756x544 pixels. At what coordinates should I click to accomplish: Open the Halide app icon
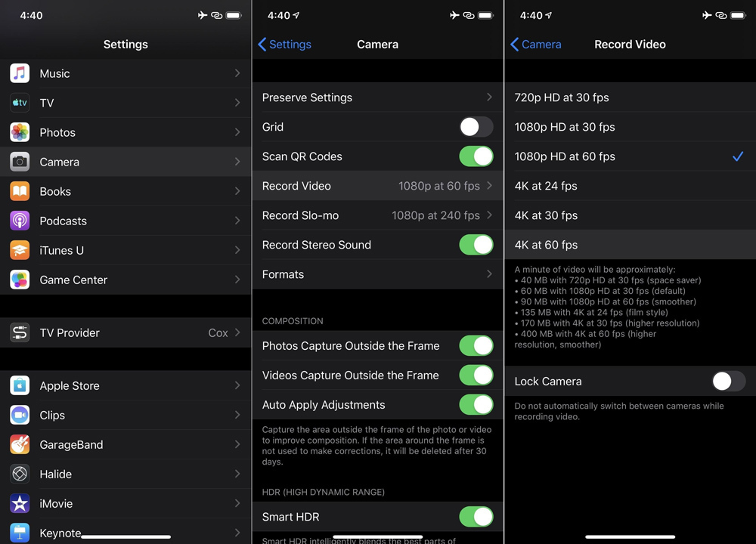click(20, 474)
